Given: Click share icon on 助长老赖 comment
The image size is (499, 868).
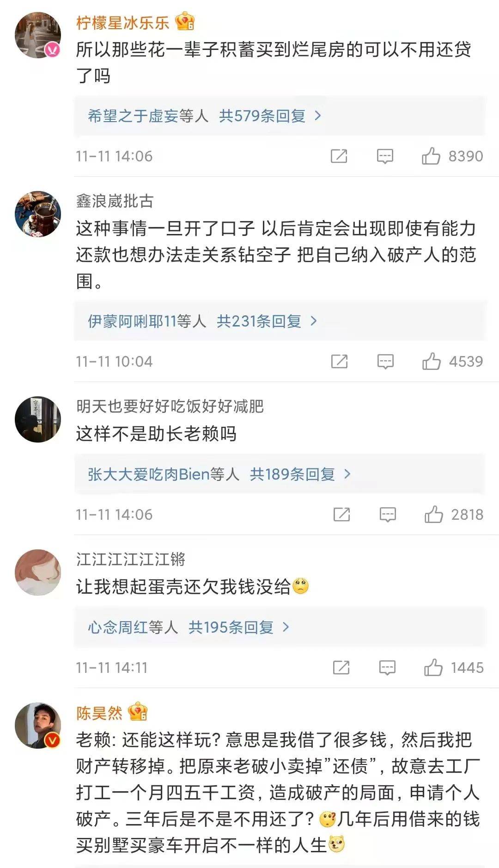Looking at the screenshot, I should pos(342,515).
